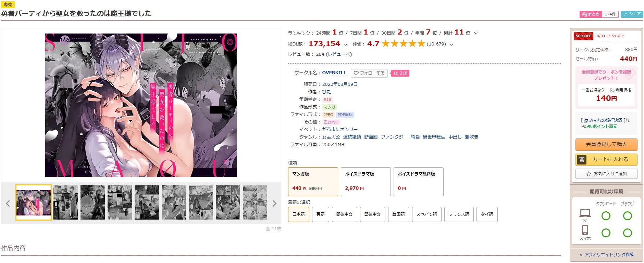Advance thumbnails with right arrow
Image resolution: width=644 pixels, height=263 pixels.
274,203
